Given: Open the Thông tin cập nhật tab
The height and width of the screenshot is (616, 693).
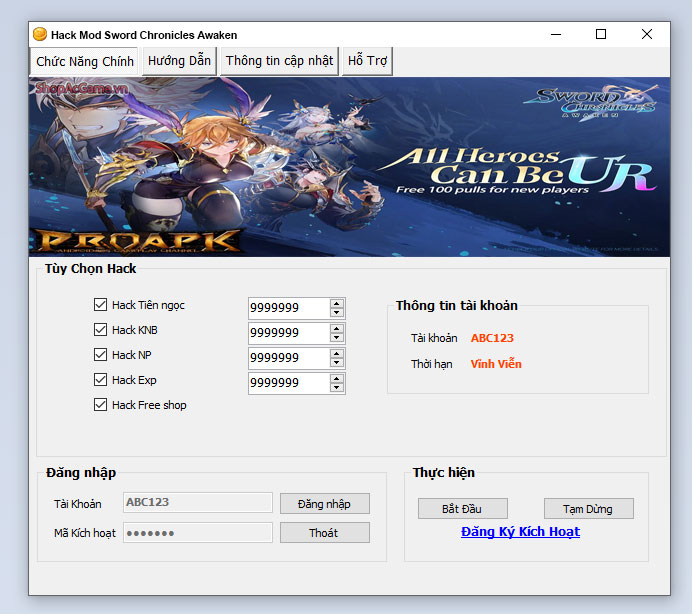Looking at the screenshot, I should click(x=279, y=61).
